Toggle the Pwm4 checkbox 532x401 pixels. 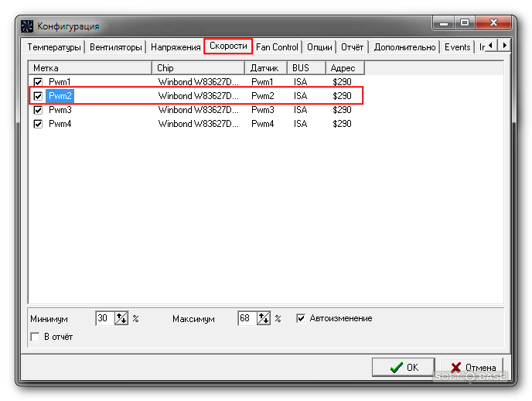(38, 124)
